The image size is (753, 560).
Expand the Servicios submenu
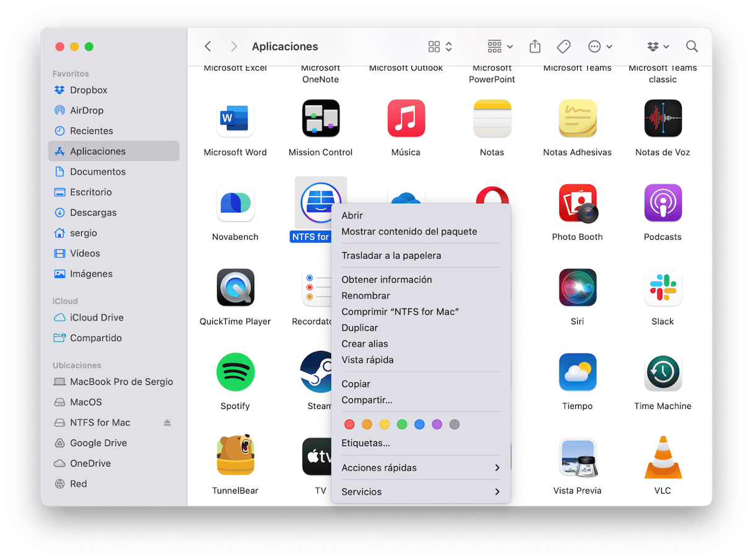(x=421, y=492)
